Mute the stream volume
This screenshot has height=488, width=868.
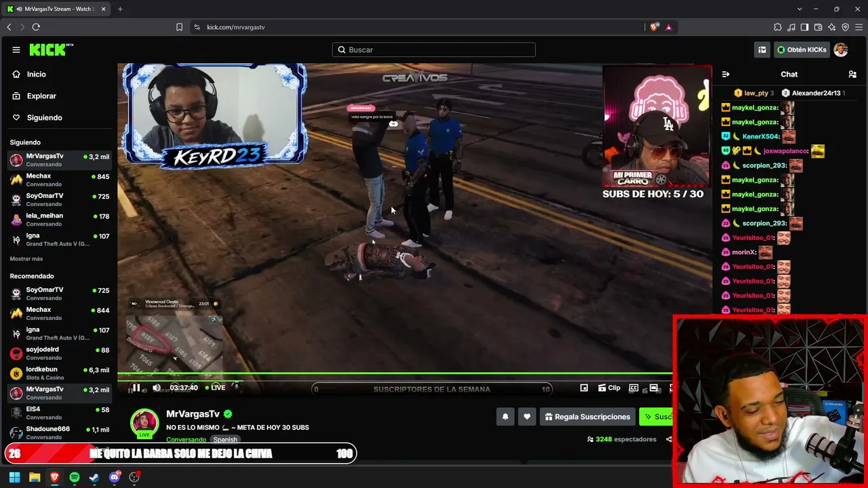pos(157,388)
